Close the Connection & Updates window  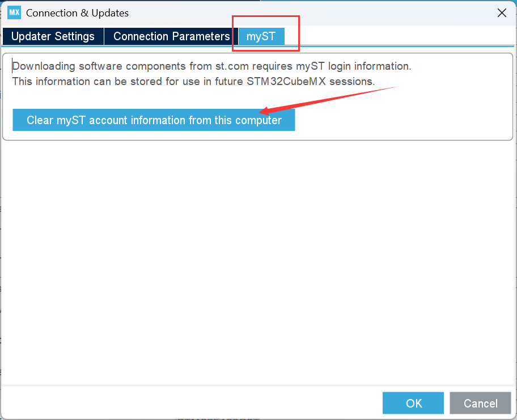[x=502, y=13]
